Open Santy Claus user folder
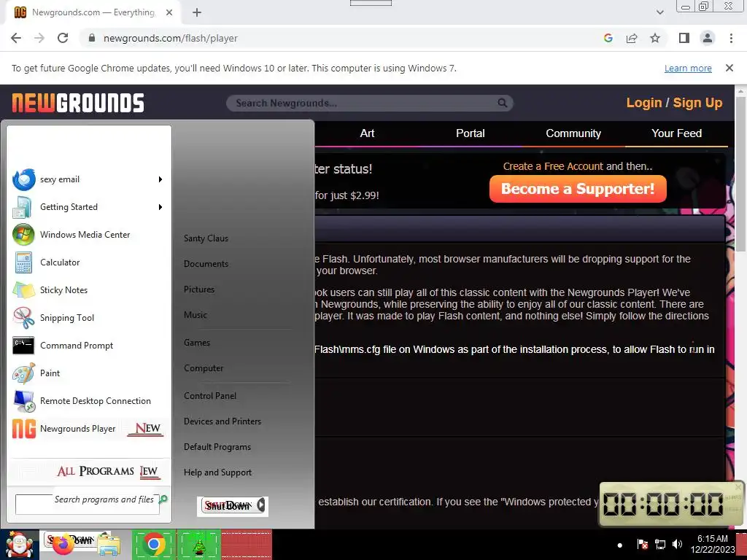Image resolution: width=747 pixels, height=560 pixels. coord(206,238)
